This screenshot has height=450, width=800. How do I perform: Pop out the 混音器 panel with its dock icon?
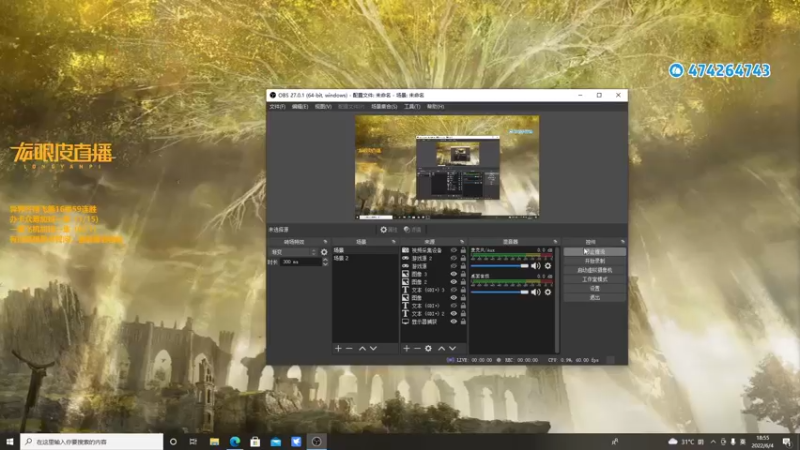[555, 242]
